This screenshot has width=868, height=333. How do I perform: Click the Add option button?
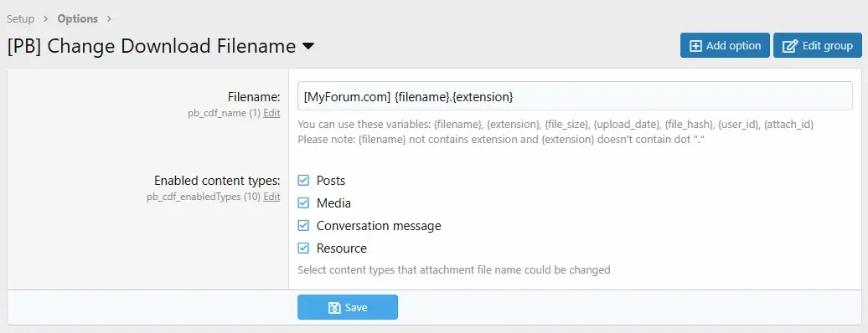point(725,45)
